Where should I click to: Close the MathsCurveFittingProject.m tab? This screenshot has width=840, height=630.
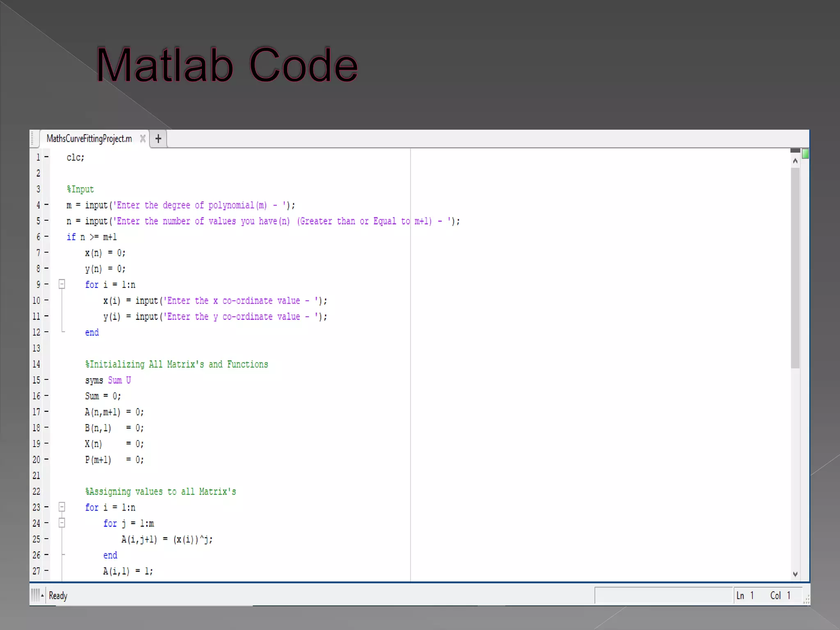143,139
